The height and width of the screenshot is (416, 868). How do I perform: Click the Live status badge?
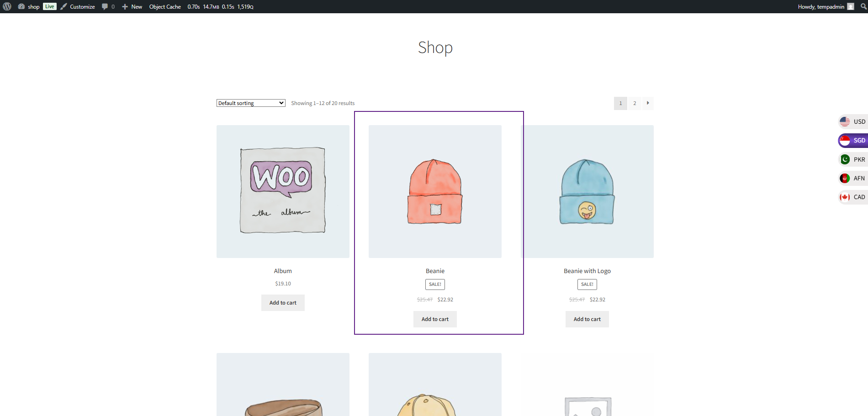(50, 6)
